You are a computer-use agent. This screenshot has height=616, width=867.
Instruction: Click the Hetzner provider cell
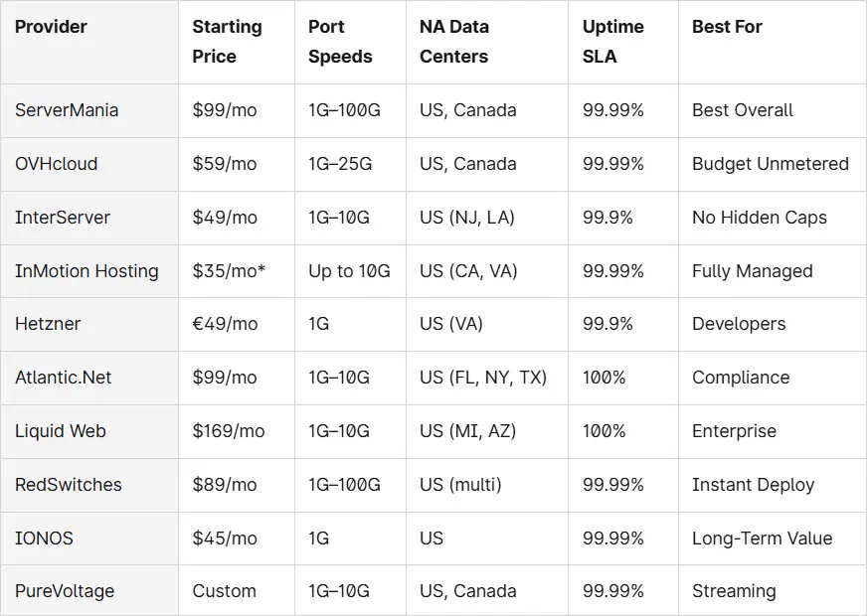pos(48,324)
